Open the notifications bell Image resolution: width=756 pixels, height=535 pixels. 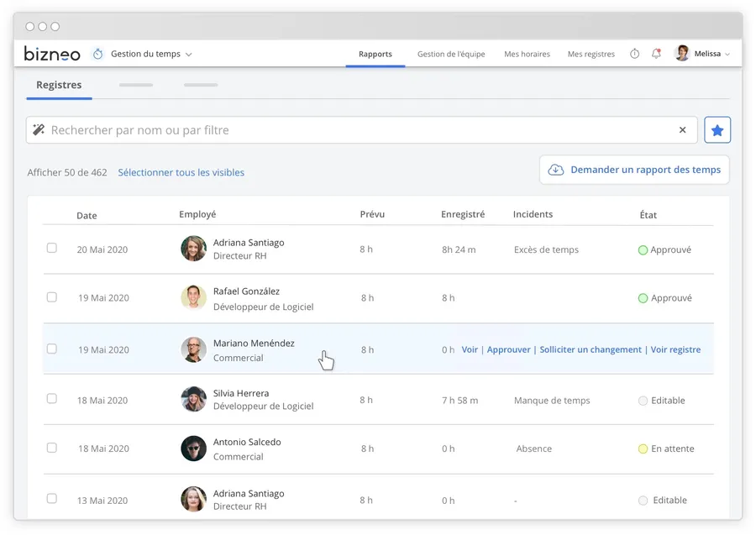point(656,54)
